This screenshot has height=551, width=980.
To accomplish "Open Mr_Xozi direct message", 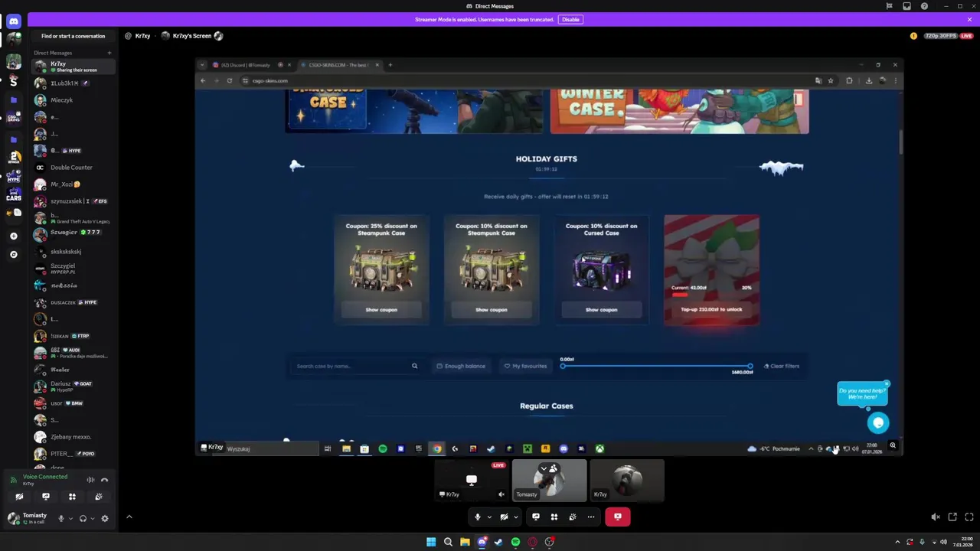I will (73, 184).
